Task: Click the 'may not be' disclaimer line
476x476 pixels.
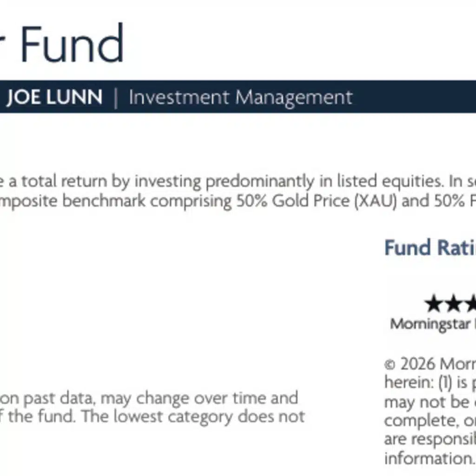Action: 427,402
